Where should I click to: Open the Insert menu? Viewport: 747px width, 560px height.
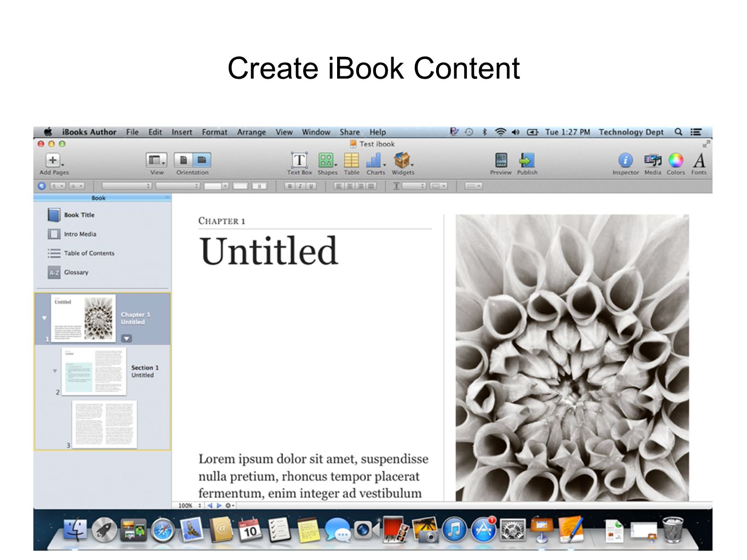(x=182, y=132)
